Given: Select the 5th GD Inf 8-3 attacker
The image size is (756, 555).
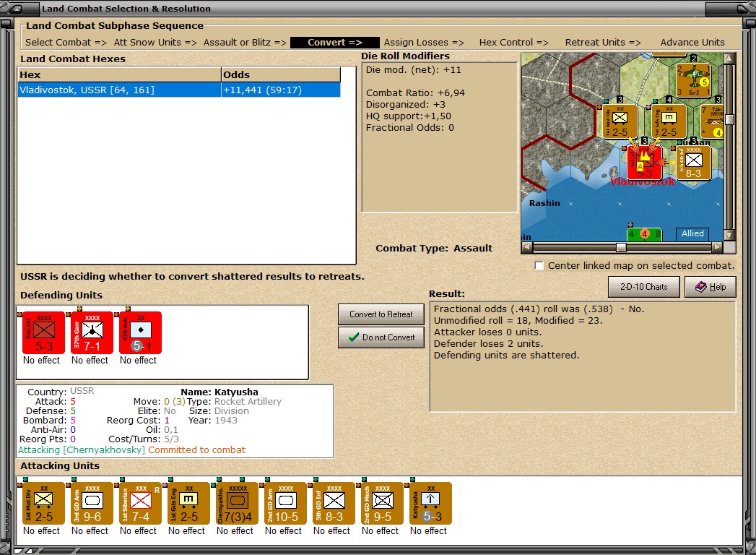Looking at the screenshot, I should coord(331,504).
